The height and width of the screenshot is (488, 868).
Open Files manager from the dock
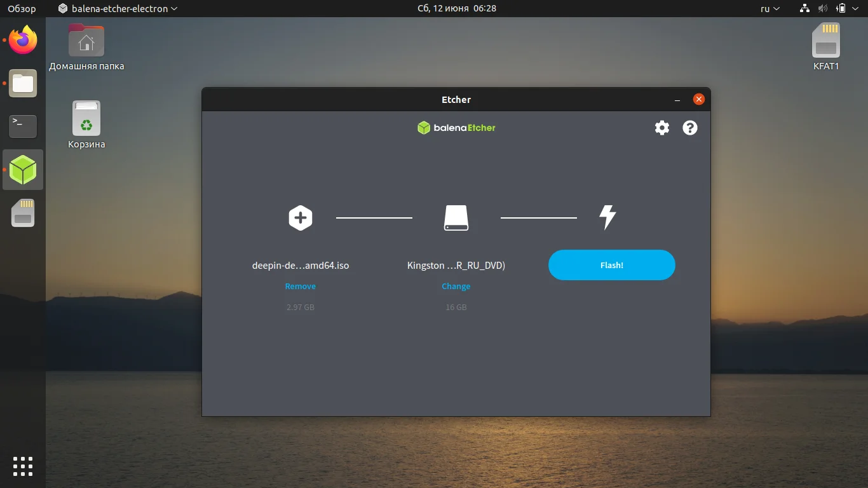[23, 83]
